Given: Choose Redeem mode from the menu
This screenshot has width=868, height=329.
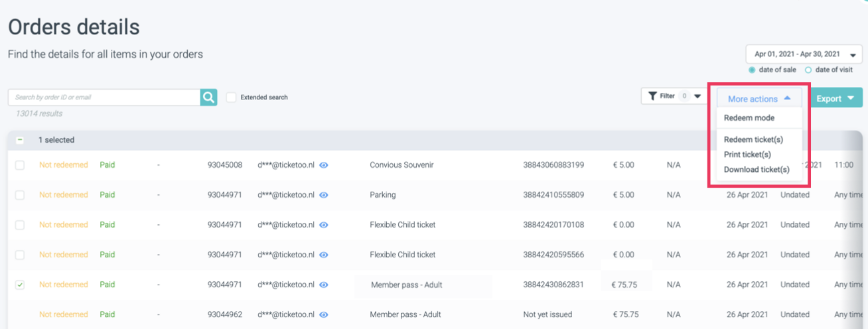Looking at the screenshot, I should tap(749, 118).
